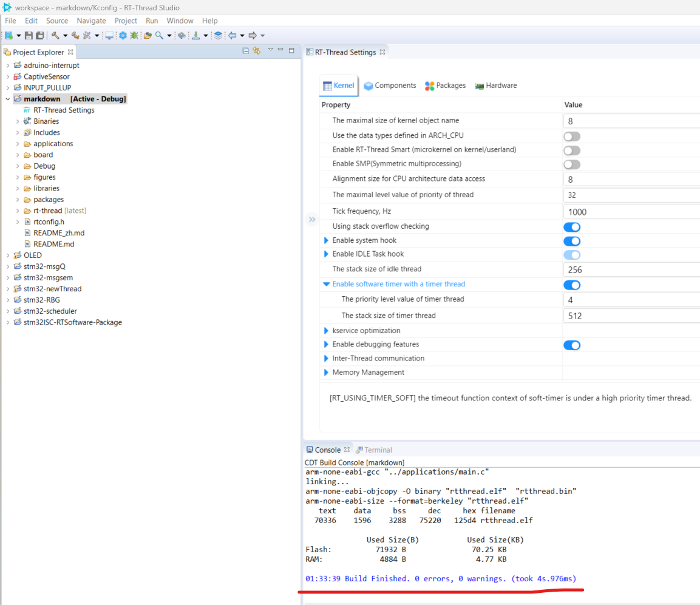Image resolution: width=700 pixels, height=605 pixels.
Task: Expand the Inter-Thread communication section
Action: click(x=327, y=359)
